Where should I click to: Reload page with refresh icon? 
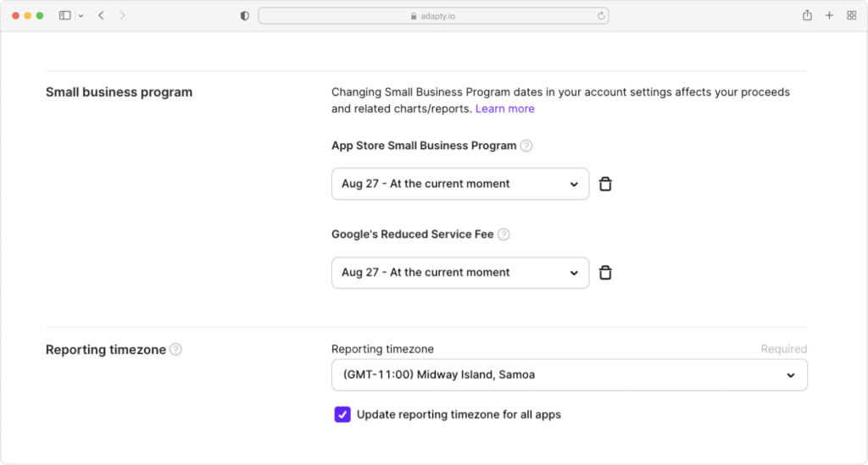pyautogui.click(x=601, y=16)
